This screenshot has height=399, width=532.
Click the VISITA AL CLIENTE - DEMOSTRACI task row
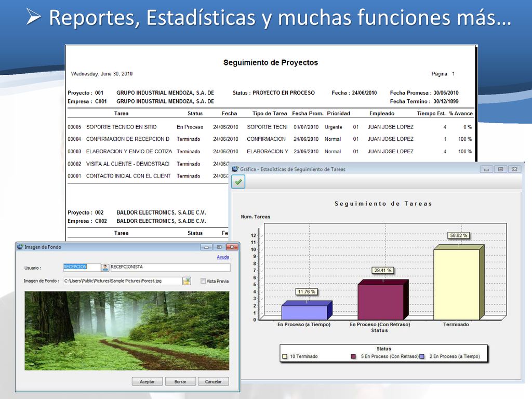click(148, 164)
